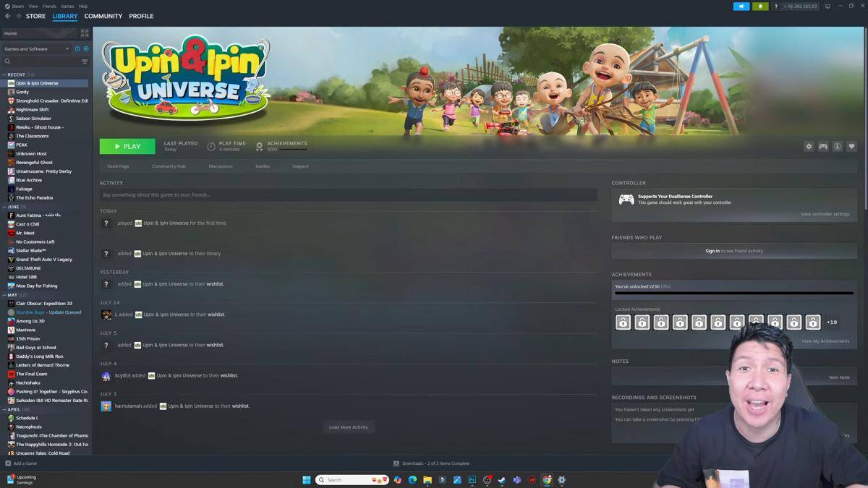Click the Add a Game plus icon
The width and height of the screenshot is (868, 488).
(8, 463)
